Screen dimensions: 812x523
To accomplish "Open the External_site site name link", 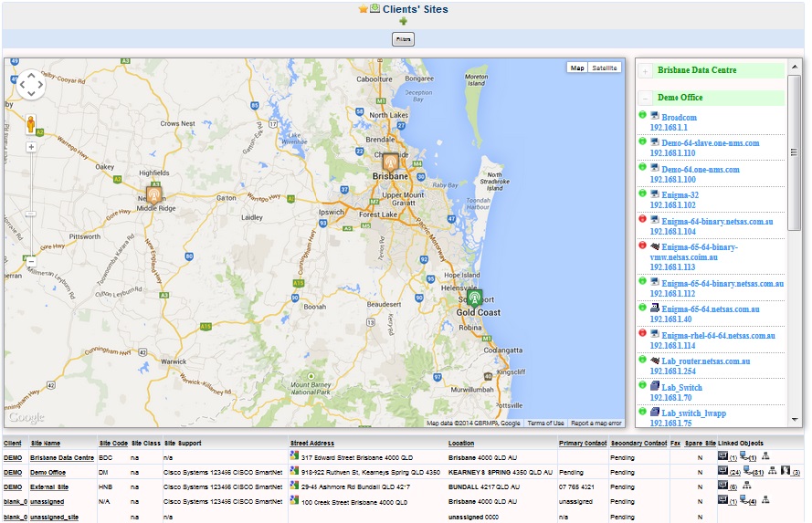I will tap(49, 486).
